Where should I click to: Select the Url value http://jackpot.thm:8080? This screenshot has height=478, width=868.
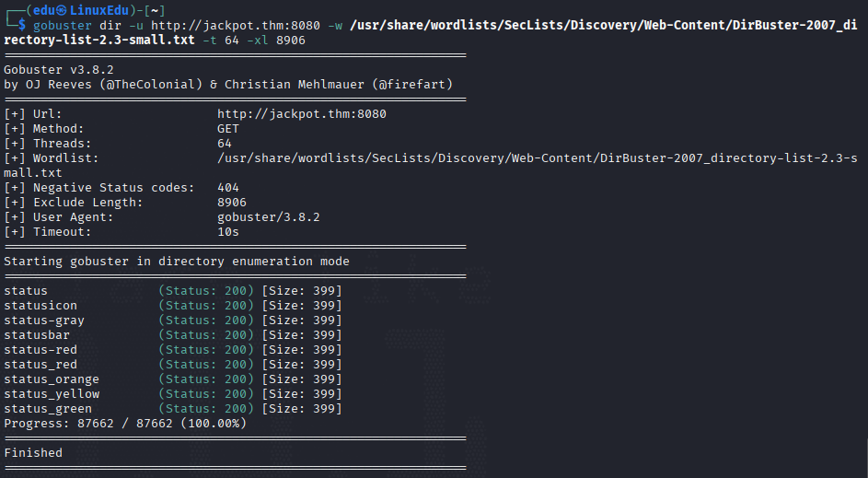pos(302,114)
